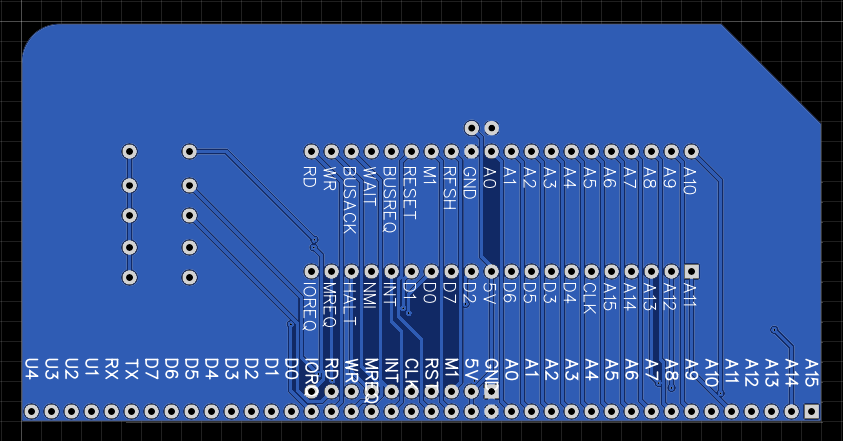Click the square A15 pad on the bottom edge
Screen dimensions: 843x441
[811, 411]
